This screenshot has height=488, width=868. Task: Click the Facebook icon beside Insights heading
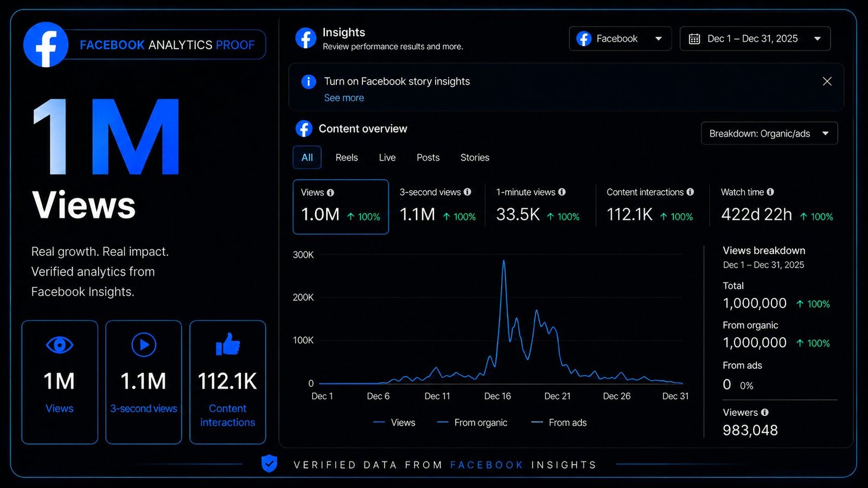pos(305,38)
